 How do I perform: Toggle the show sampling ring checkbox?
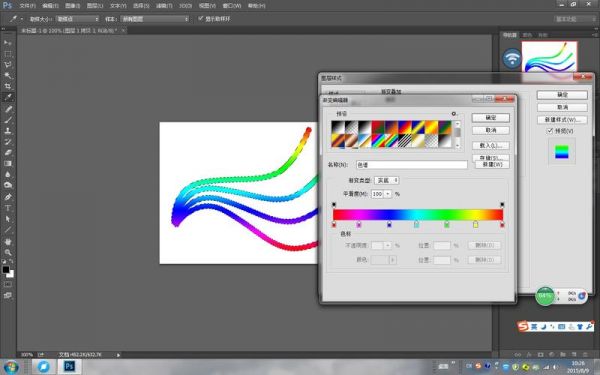[200, 18]
